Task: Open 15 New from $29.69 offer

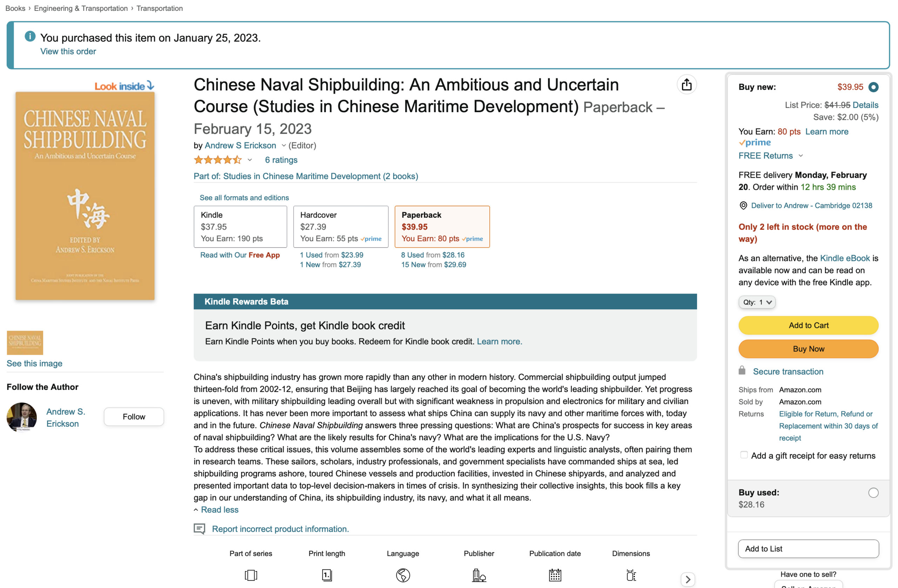Action: [434, 265]
